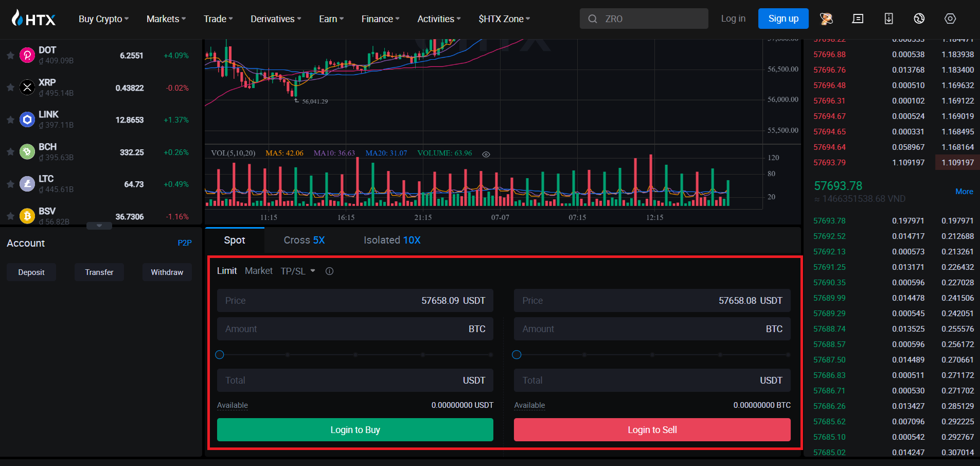Click the sell Total USDT field
Viewport: 980px width, 466px height.
652,381
